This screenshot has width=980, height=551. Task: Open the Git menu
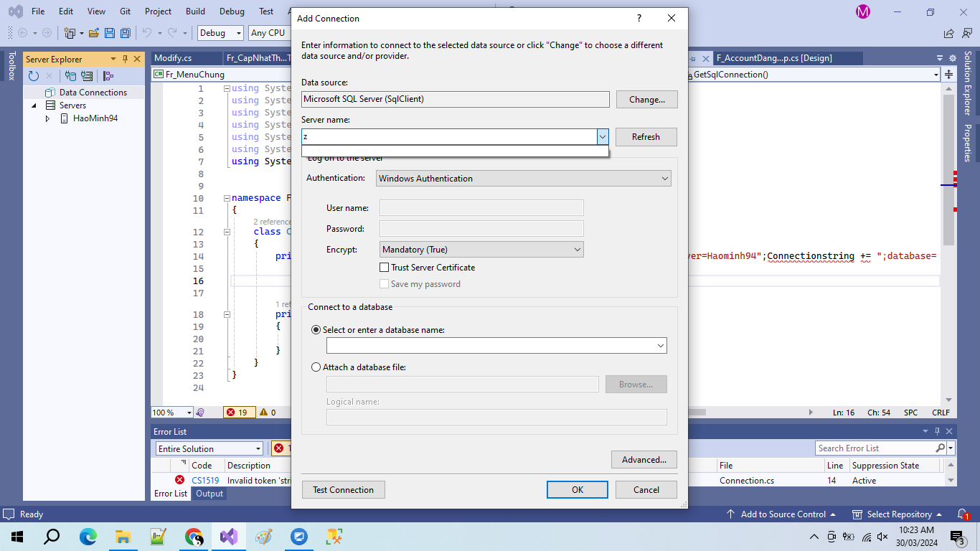(125, 11)
